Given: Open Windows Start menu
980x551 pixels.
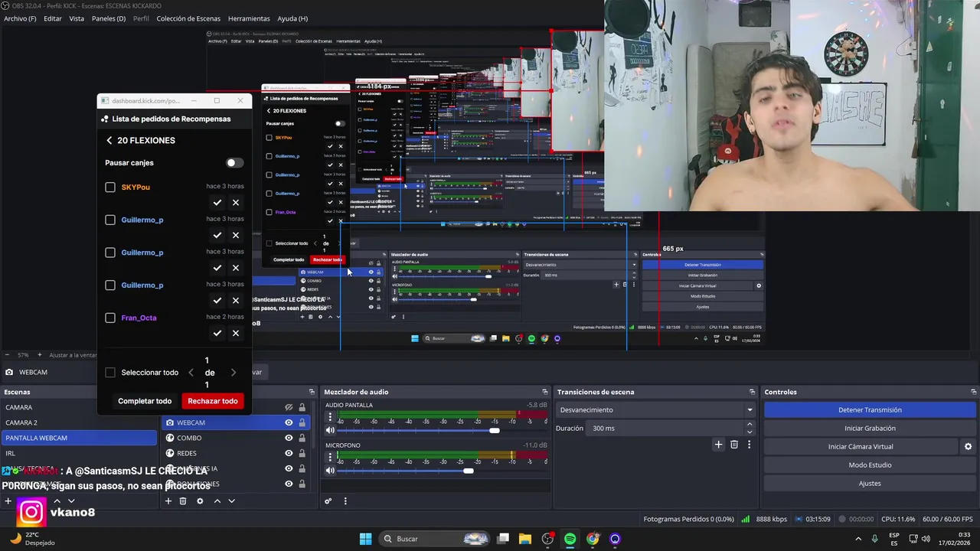Looking at the screenshot, I should click(x=365, y=539).
